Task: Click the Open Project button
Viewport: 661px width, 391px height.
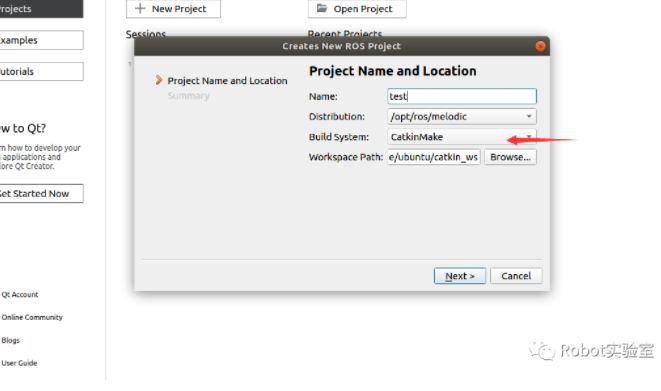Action: [357, 9]
